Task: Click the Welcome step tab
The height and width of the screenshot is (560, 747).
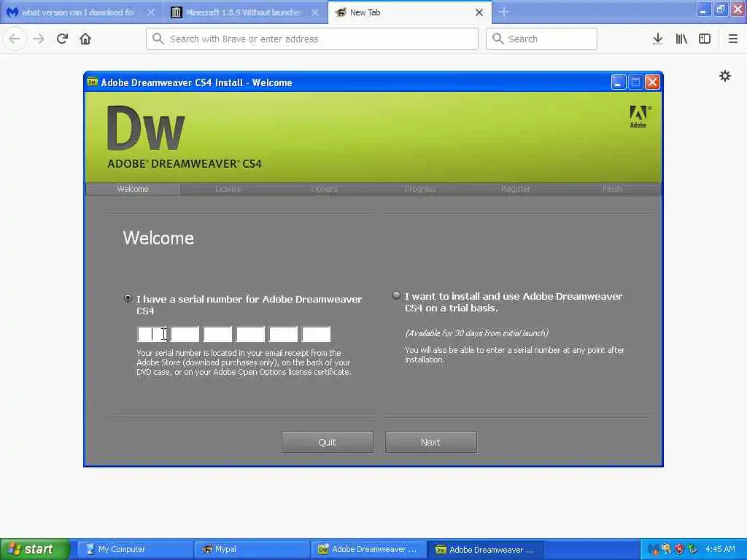Action: pos(133,189)
